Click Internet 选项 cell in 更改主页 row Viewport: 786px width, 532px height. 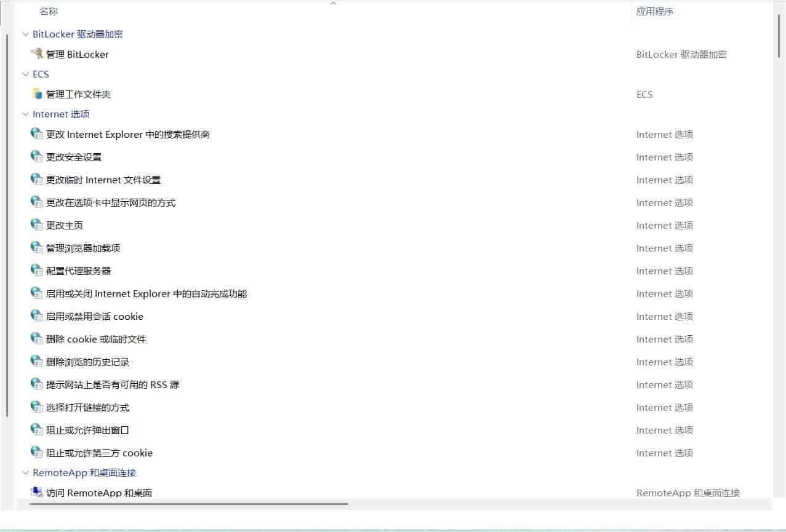[x=665, y=225]
